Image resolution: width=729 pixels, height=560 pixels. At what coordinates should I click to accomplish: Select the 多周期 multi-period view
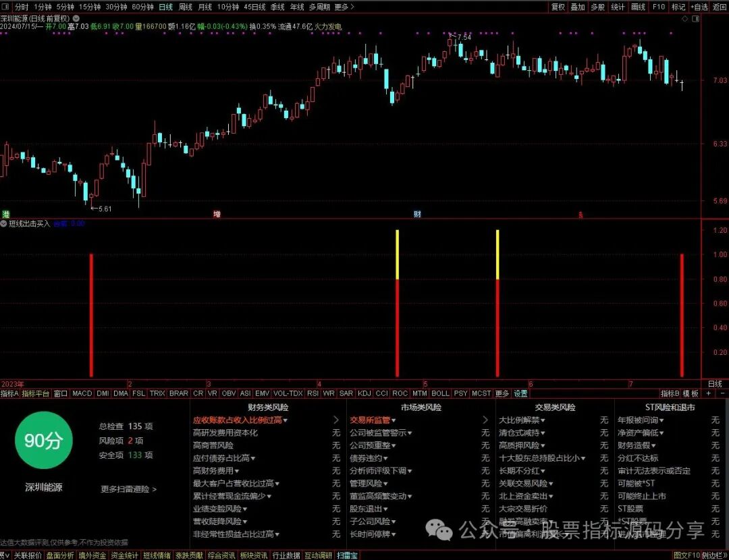click(319, 7)
